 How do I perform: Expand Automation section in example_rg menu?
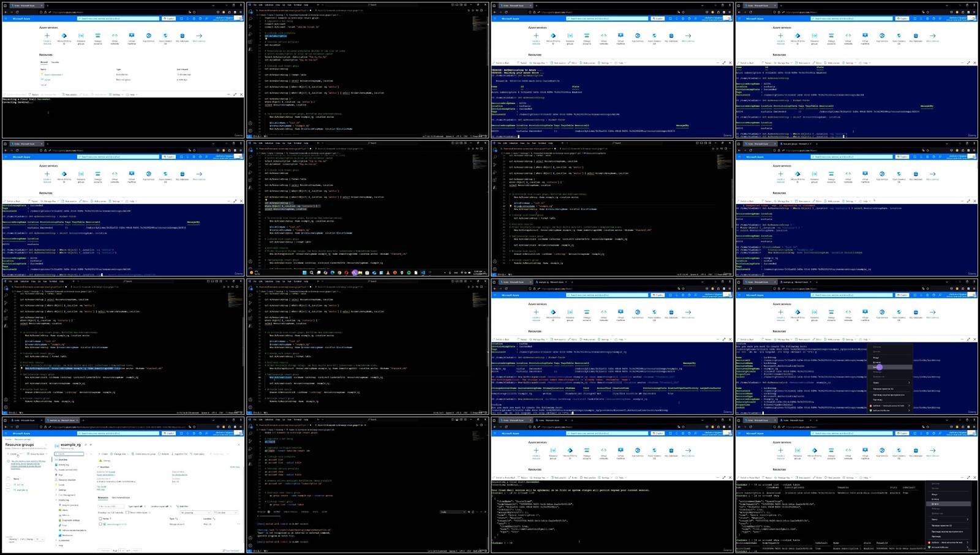click(62, 540)
